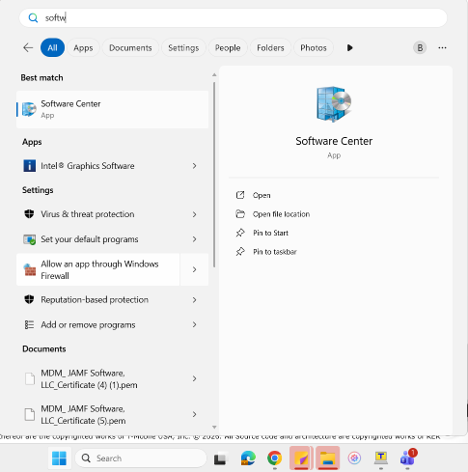The width and height of the screenshot is (468, 472).
Task: Open the B account avatar
Action: click(x=420, y=48)
